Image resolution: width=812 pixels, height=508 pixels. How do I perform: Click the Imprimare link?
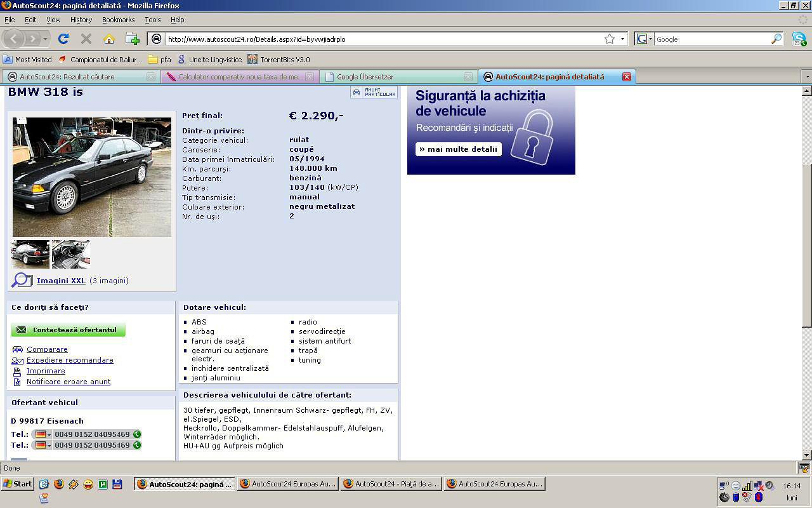click(46, 371)
